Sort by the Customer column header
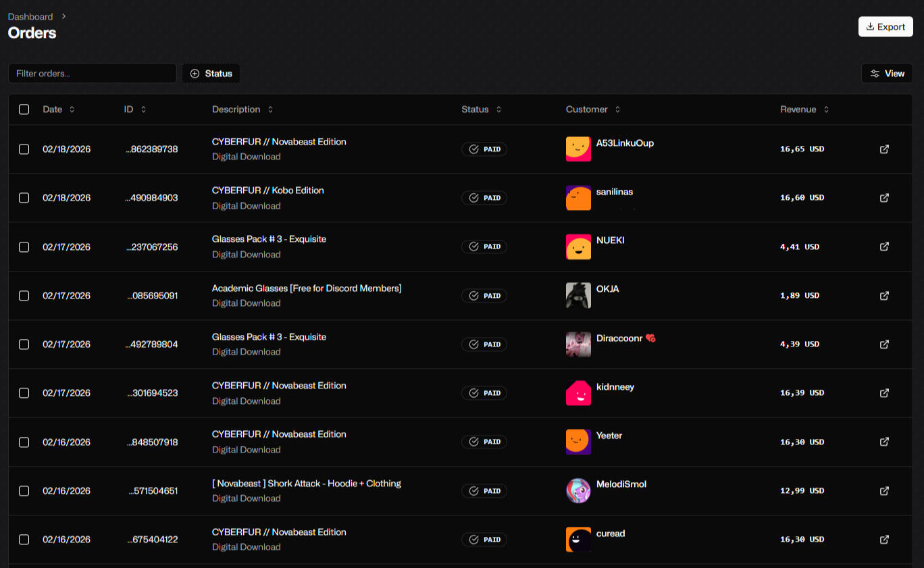Viewport: 924px width, 568px height. coord(592,109)
